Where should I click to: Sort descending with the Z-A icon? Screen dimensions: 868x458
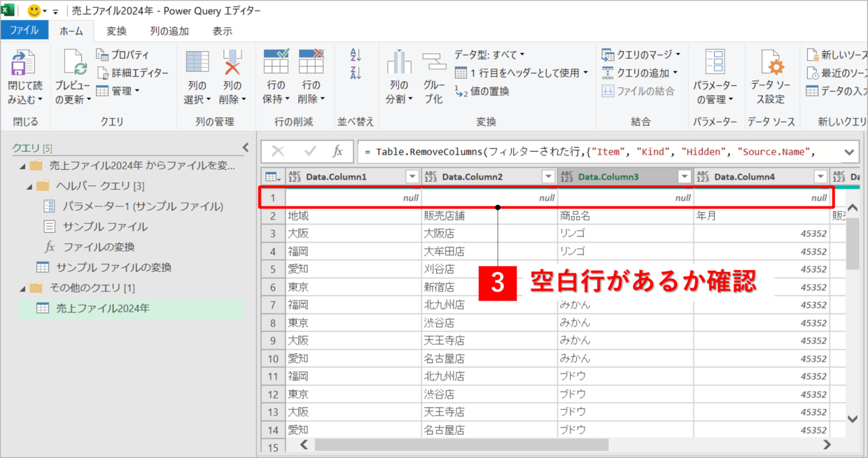(x=355, y=73)
